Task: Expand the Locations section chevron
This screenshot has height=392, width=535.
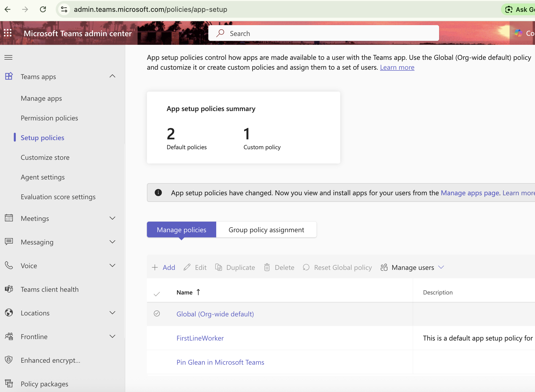Action: (x=112, y=312)
